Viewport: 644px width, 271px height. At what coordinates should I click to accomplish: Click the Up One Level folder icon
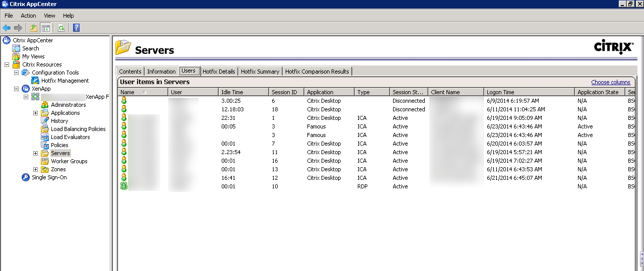click(34, 28)
